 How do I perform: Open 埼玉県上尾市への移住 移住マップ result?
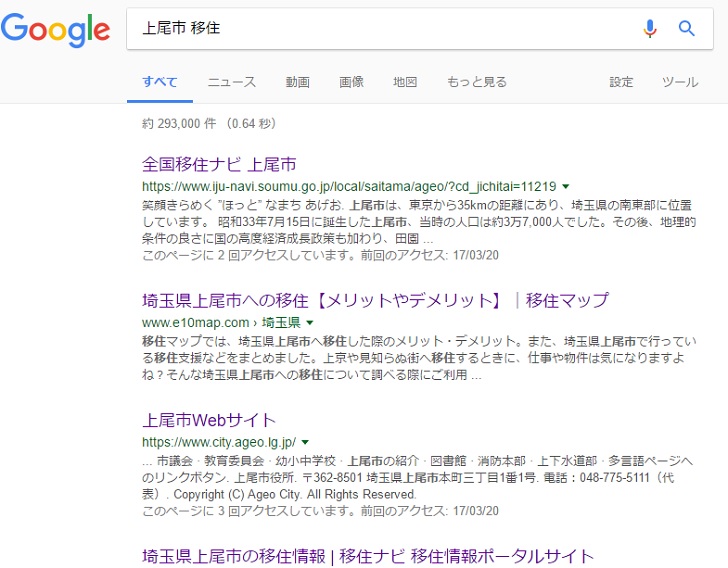pyautogui.click(x=375, y=300)
